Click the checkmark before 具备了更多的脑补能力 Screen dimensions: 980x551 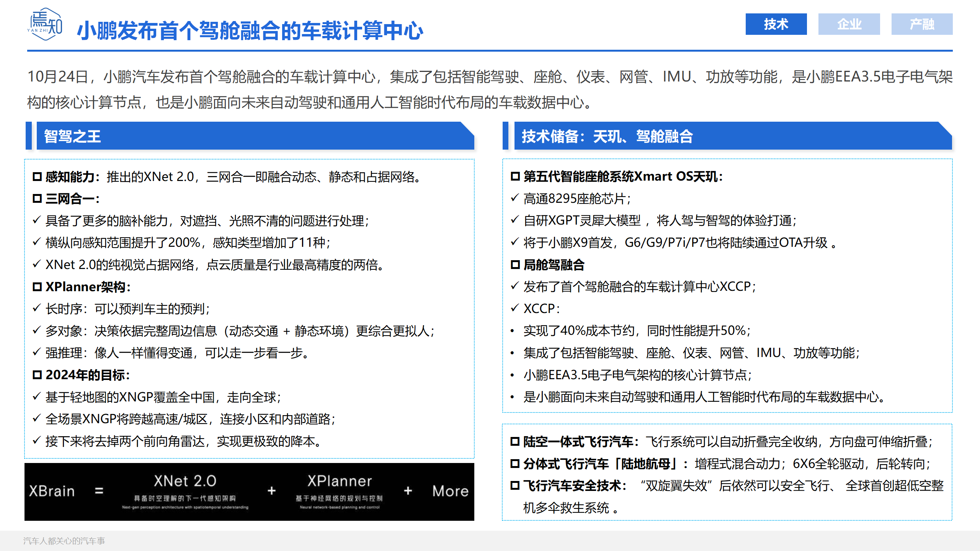(x=37, y=220)
